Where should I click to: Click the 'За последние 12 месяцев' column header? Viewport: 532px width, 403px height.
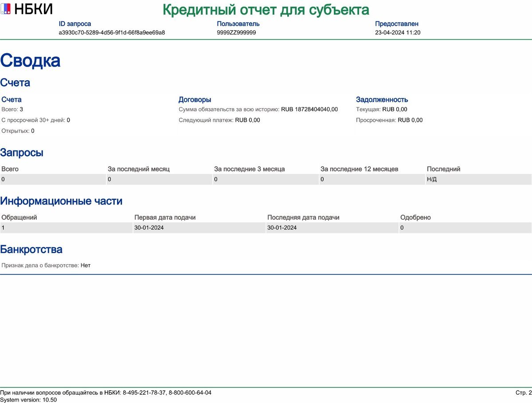coord(360,169)
